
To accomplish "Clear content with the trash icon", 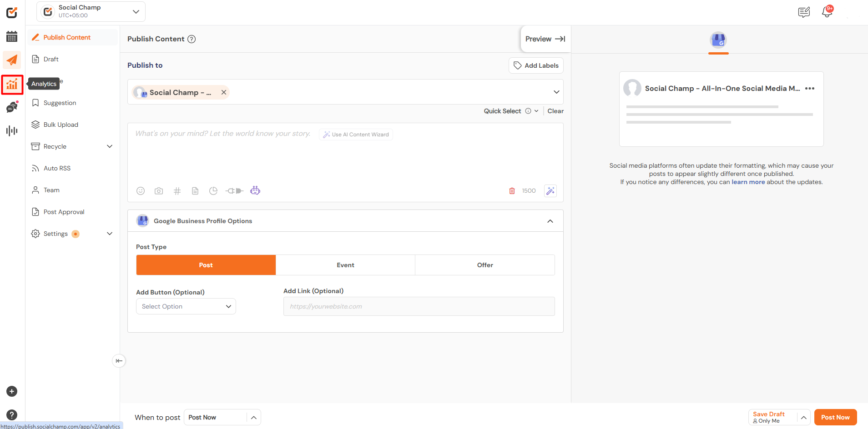I will (x=512, y=191).
